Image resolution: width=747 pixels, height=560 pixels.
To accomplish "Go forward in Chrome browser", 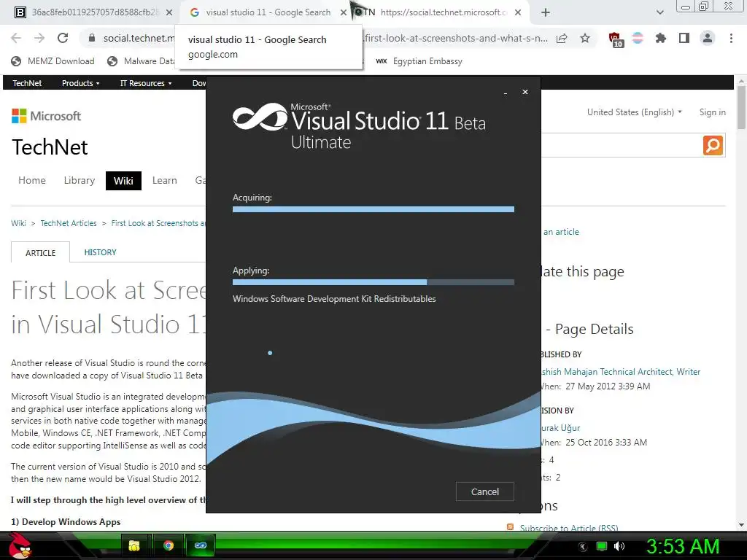I will [39, 38].
